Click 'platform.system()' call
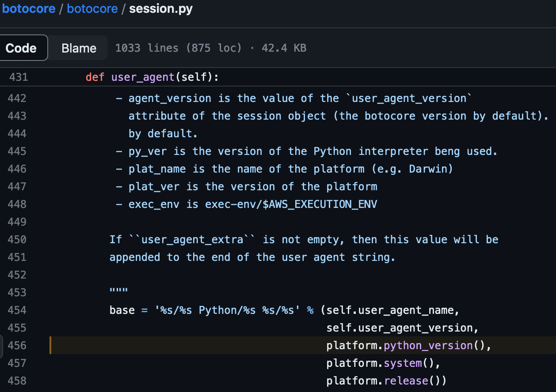 pyautogui.click(x=381, y=363)
